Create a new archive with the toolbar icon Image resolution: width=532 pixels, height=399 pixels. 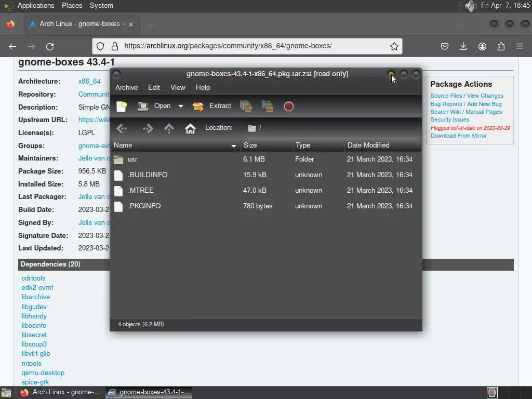click(x=122, y=106)
